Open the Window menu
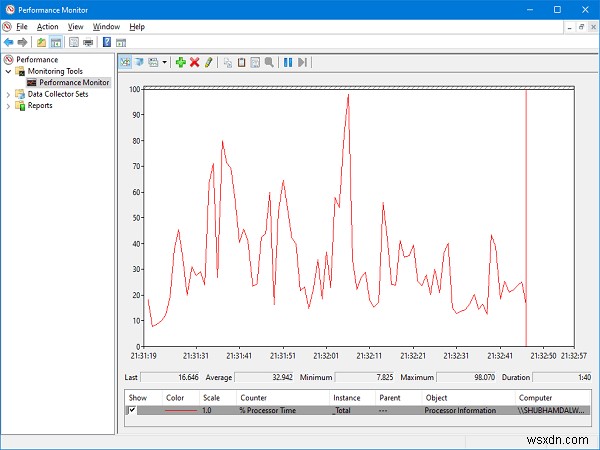The image size is (600, 450). click(x=105, y=26)
